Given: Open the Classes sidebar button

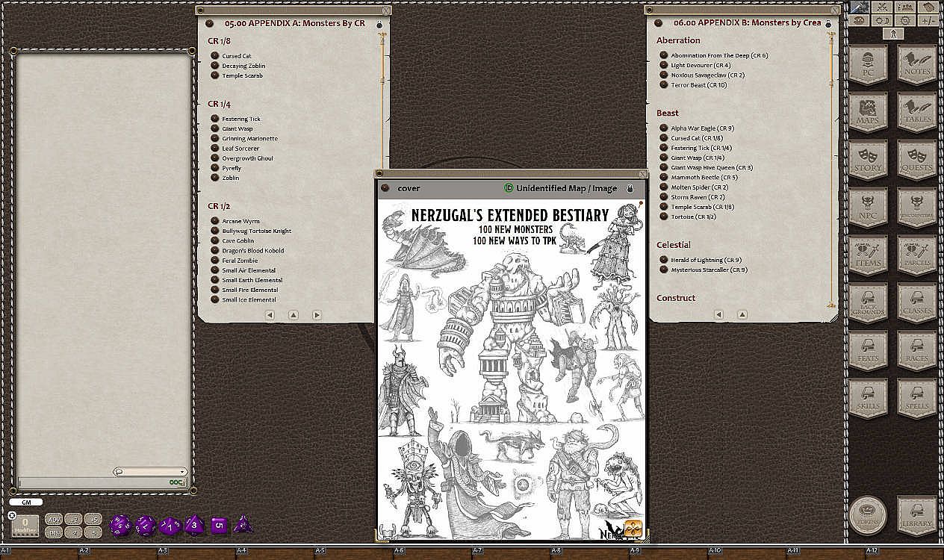Looking at the screenshot, I should coord(916,304).
